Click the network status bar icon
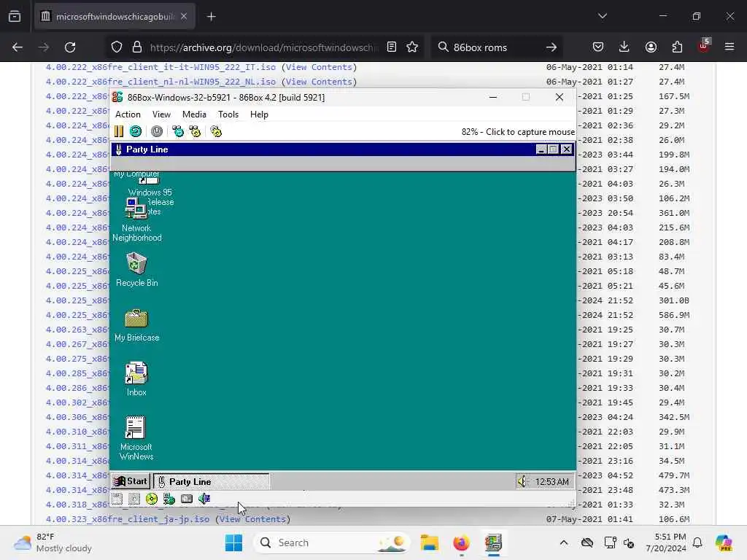Viewport: 747px width, 560px height. [x=169, y=499]
